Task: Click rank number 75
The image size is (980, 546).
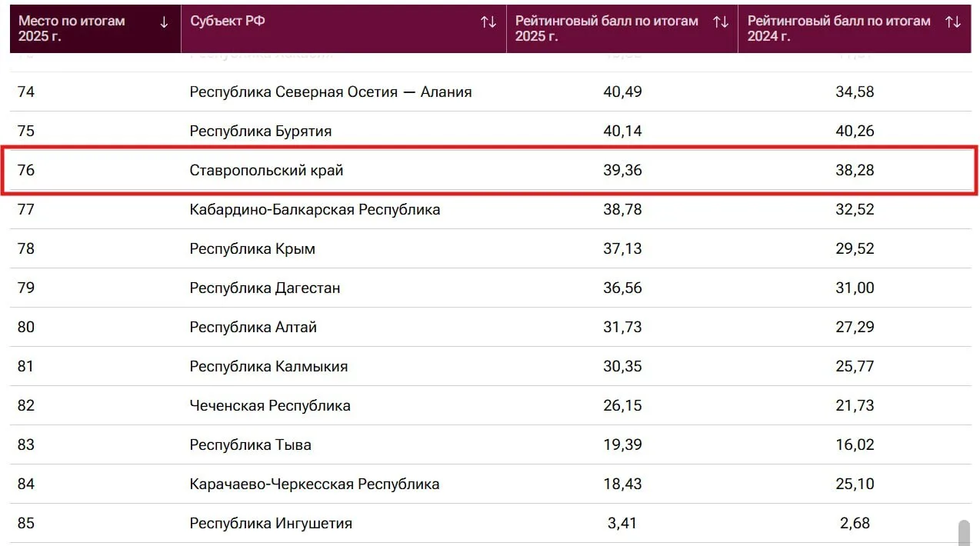Action: pos(26,131)
